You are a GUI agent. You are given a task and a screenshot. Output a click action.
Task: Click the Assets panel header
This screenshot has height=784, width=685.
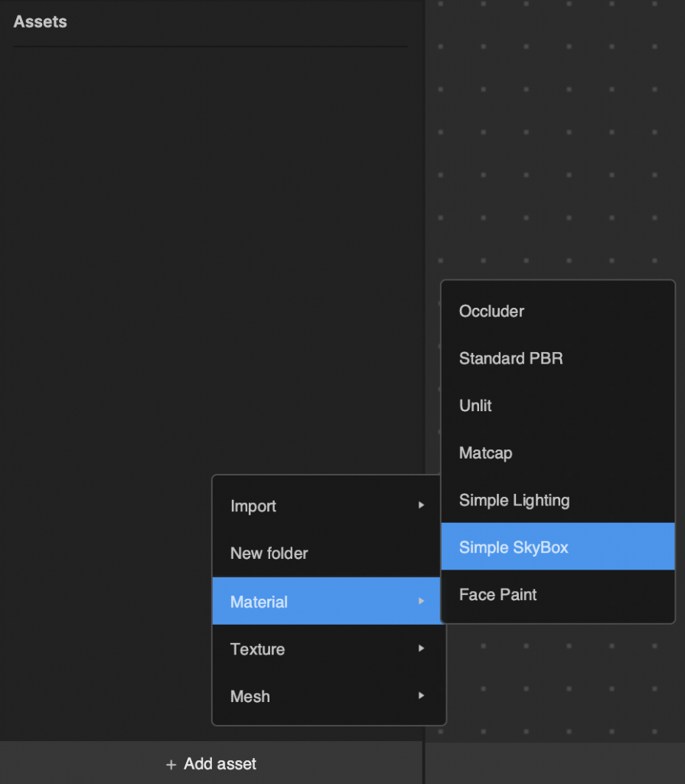tap(40, 21)
